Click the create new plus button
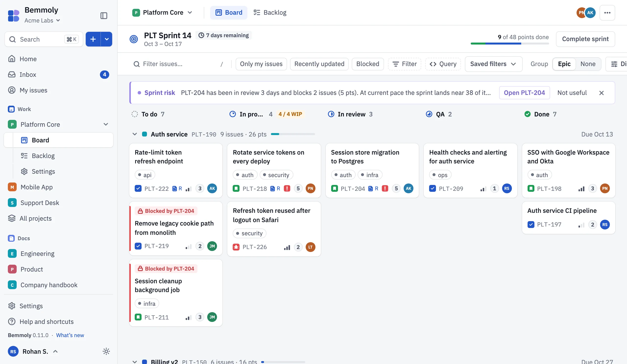 pos(93,39)
